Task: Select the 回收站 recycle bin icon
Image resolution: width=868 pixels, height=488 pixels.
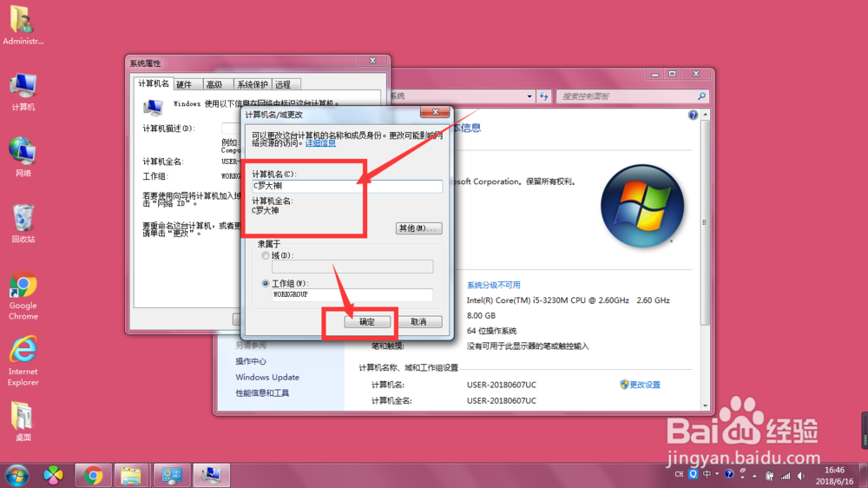Action: click(x=23, y=224)
